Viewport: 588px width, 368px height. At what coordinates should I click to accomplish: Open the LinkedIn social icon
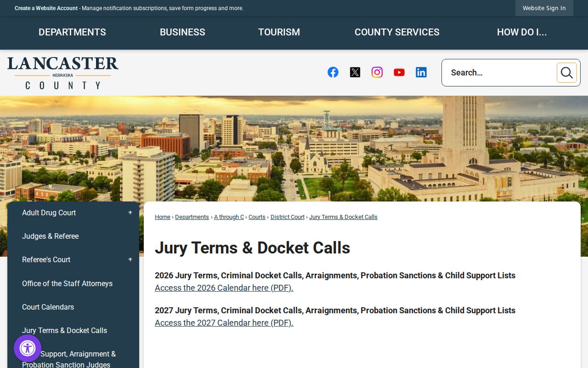tap(421, 72)
